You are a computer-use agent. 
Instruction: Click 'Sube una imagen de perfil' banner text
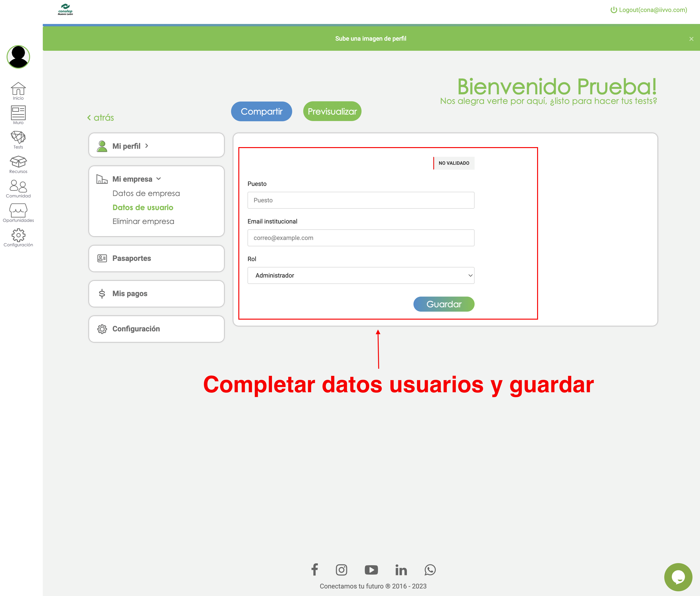click(x=371, y=39)
